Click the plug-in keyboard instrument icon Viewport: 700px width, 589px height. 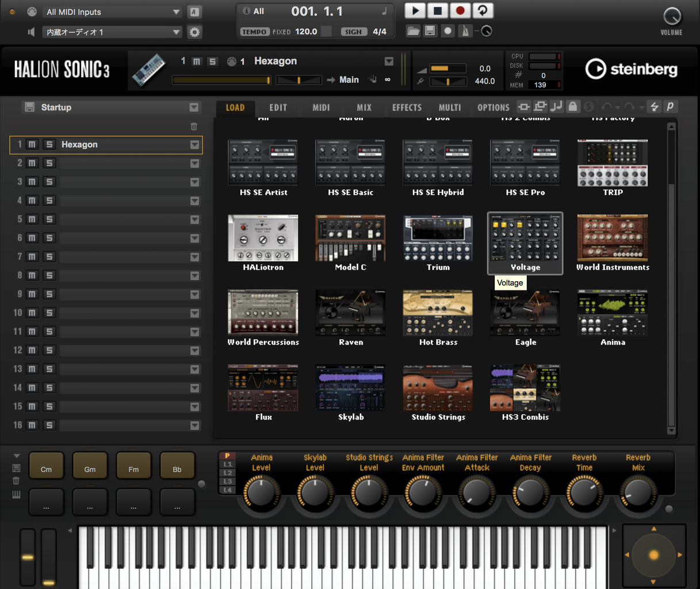tap(148, 70)
